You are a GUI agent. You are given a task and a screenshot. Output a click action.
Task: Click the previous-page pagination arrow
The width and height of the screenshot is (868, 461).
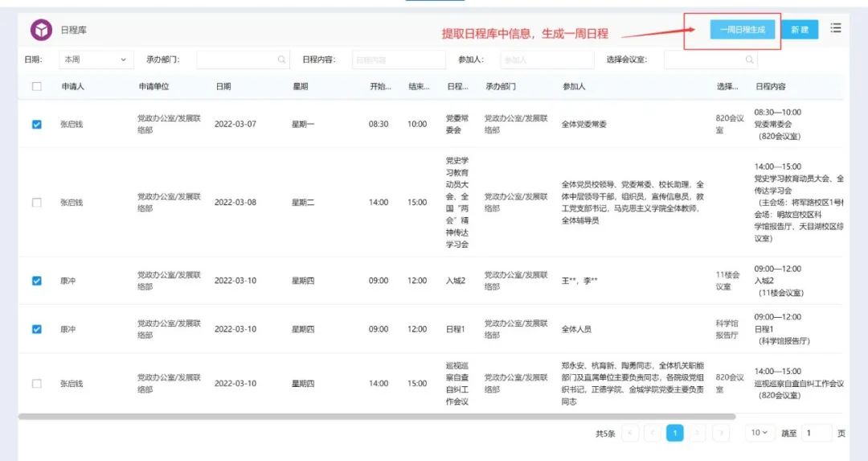pyautogui.click(x=652, y=433)
